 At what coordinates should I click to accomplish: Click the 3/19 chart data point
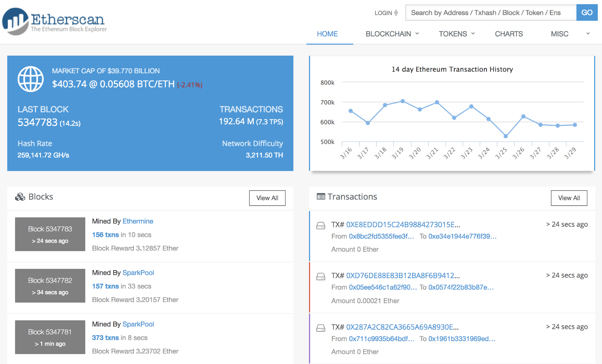pyautogui.click(x=403, y=101)
